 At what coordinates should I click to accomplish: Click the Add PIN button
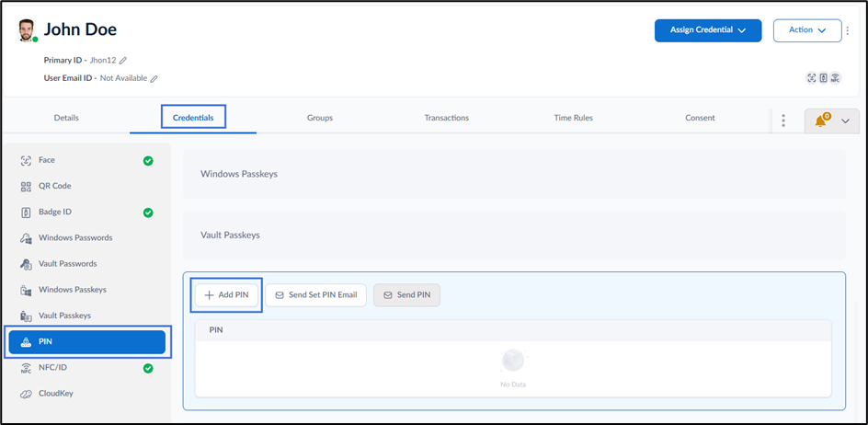point(227,295)
